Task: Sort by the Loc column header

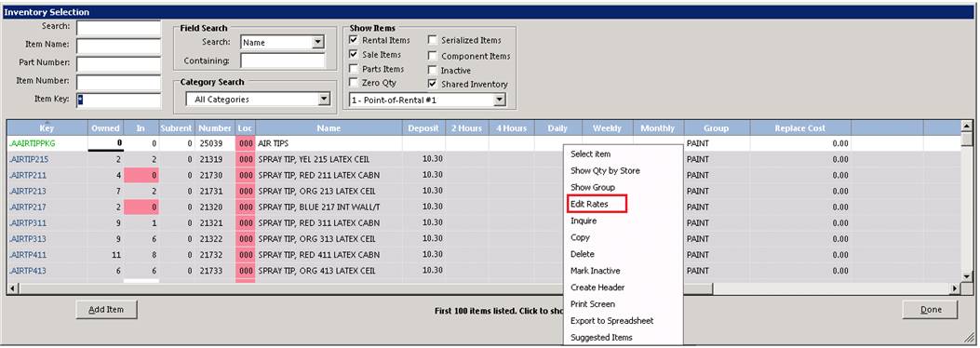Action: click(245, 127)
